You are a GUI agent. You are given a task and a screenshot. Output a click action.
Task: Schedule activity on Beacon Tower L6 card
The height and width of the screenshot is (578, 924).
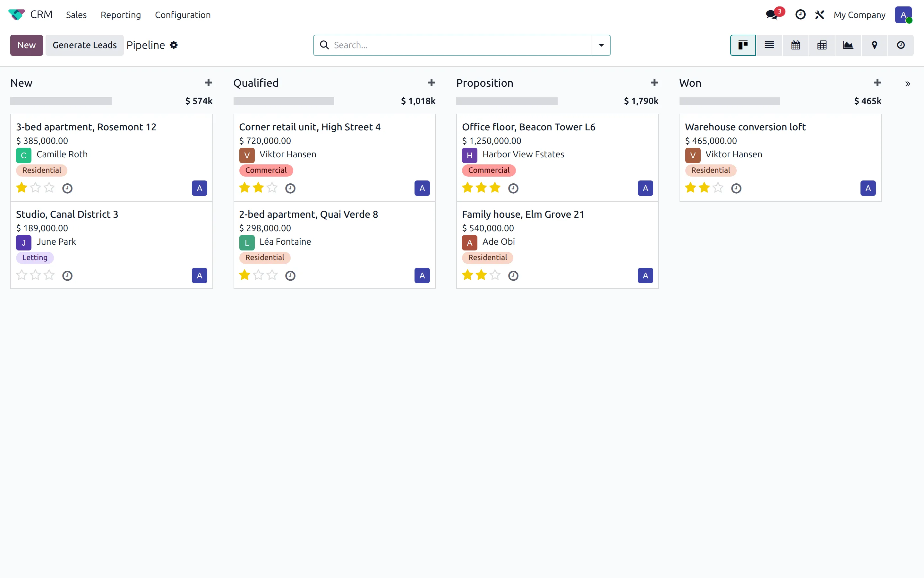point(513,188)
